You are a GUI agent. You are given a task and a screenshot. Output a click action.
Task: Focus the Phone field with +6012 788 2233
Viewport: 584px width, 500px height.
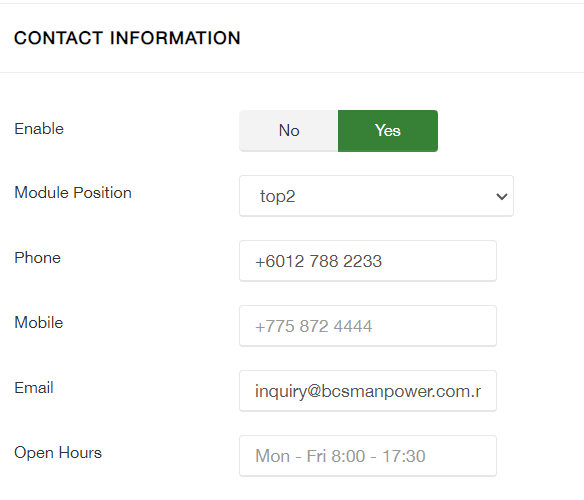[x=368, y=261]
